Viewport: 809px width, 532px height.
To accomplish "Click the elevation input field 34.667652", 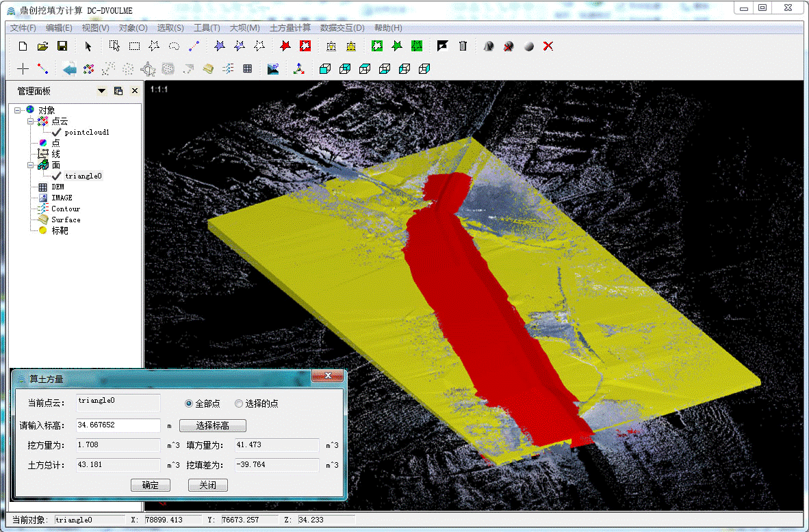I will tap(118, 425).
